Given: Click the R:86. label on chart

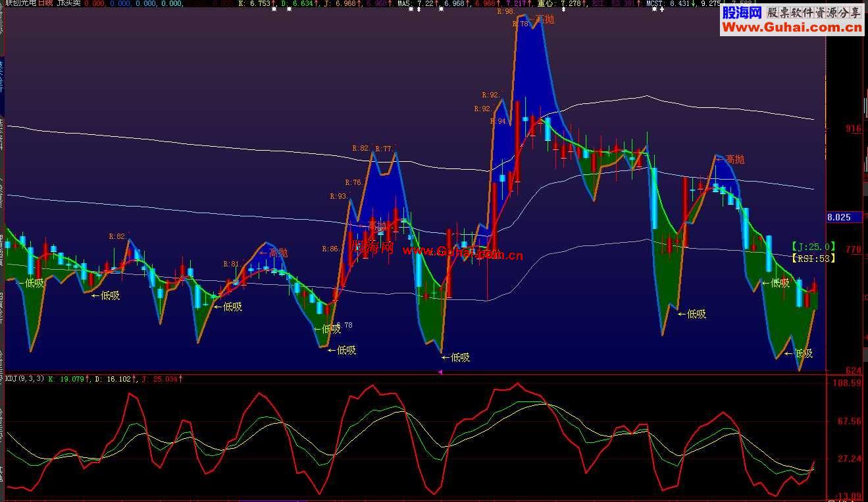Looking at the screenshot, I should click(331, 249).
